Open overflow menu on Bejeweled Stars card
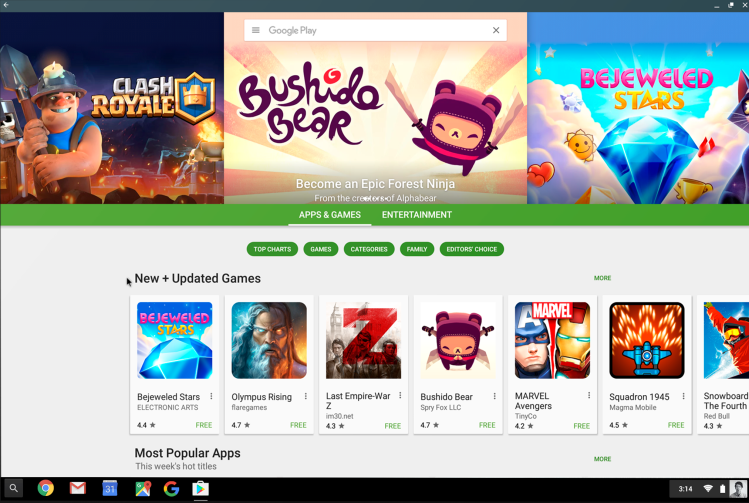 (x=211, y=396)
